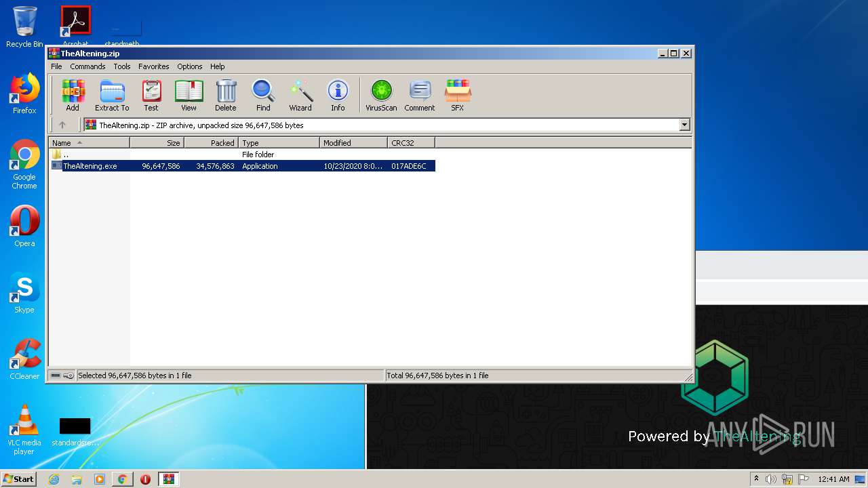This screenshot has height=488, width=868.
Task: Click the Delete trash can icon
Action: point(226,95)
